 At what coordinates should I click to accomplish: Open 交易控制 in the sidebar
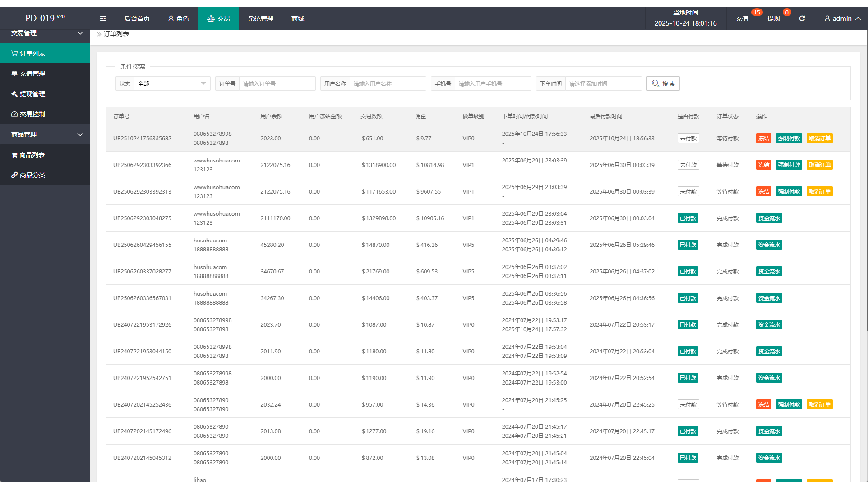(x=32, y=114)
